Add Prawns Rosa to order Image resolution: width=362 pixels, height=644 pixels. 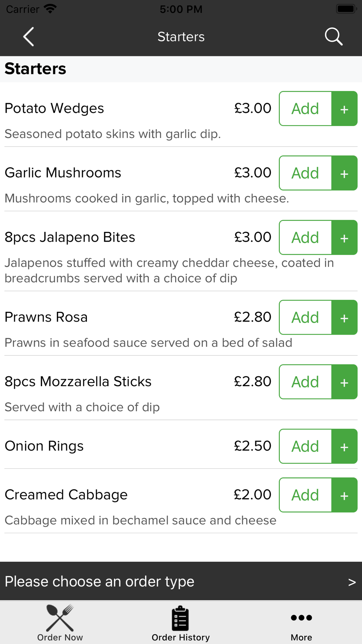tap(306, 317)
